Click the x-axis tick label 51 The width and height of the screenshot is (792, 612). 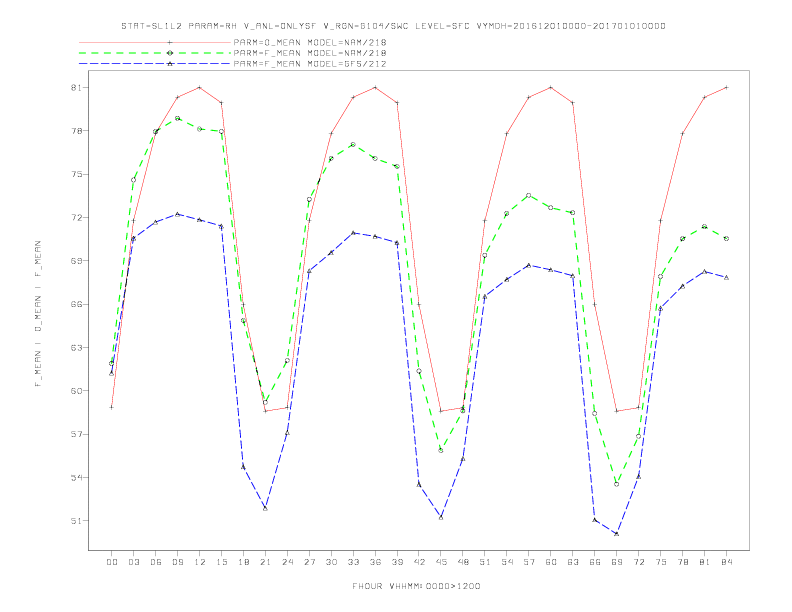(485, 562)
